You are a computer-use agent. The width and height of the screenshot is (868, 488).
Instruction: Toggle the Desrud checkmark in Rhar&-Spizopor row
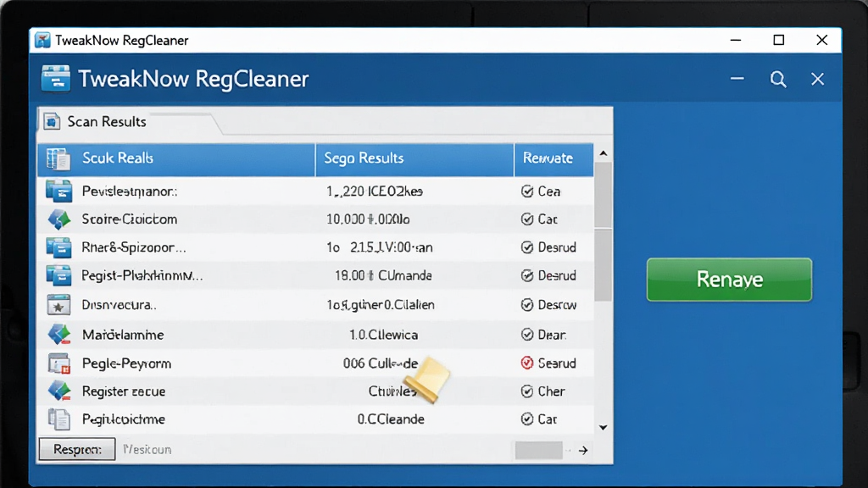coord(527,247)
